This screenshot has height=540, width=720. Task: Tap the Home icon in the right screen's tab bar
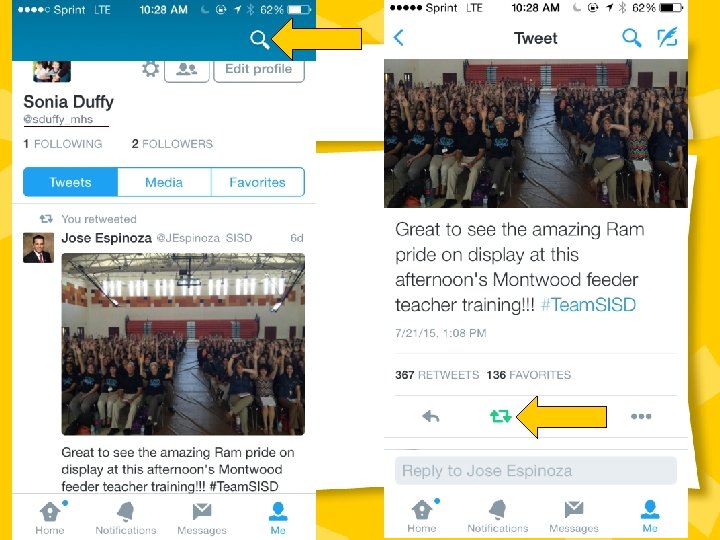pyautogui.click(x=422, y=516)
